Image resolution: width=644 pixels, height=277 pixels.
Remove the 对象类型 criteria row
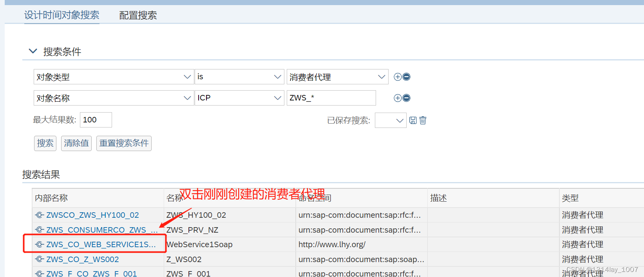tap(407, 77)
